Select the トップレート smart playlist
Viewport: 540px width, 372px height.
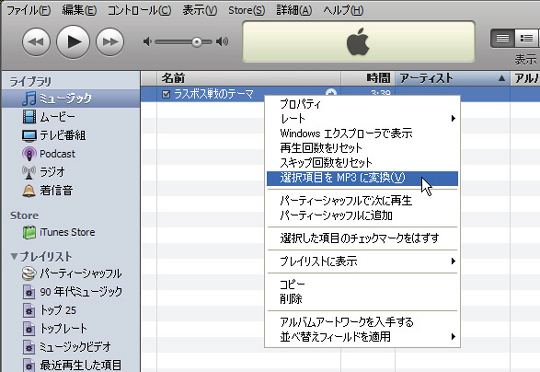[x=71, y=328]
